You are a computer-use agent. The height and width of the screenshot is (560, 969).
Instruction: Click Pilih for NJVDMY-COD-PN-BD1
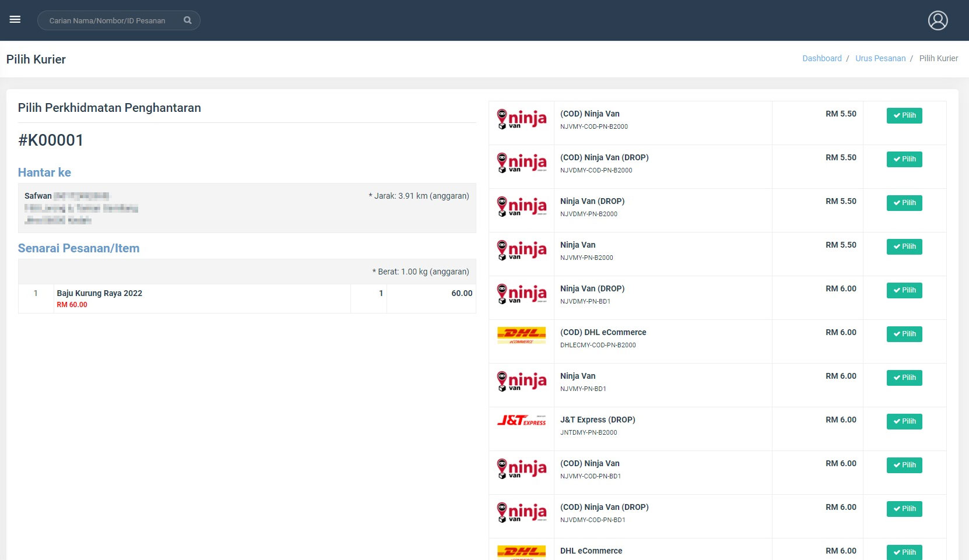click(x=904, y=509)
